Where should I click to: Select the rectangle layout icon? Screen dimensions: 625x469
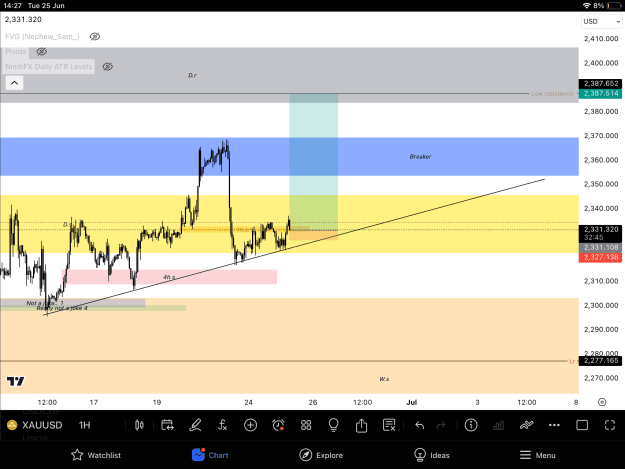[x=582, y=425]
